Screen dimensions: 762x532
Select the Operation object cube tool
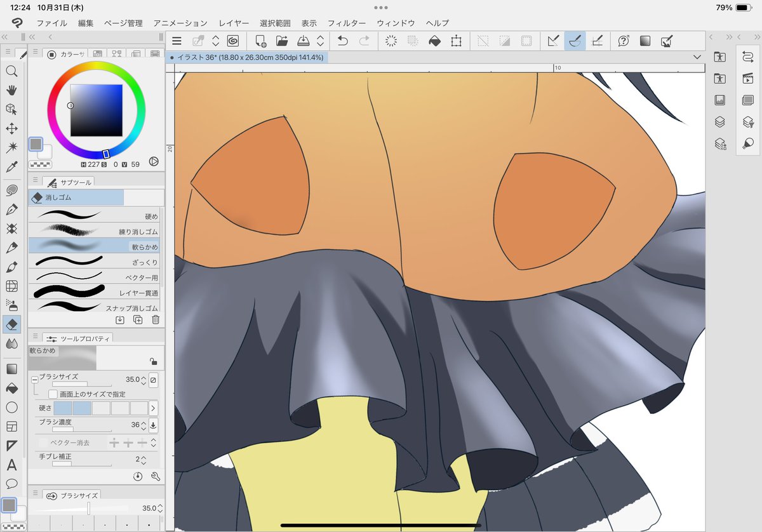[11, 109]
